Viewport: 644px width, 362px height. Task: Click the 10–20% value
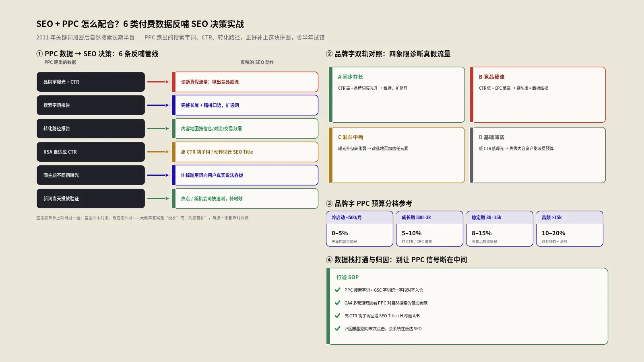pos(553,233)
